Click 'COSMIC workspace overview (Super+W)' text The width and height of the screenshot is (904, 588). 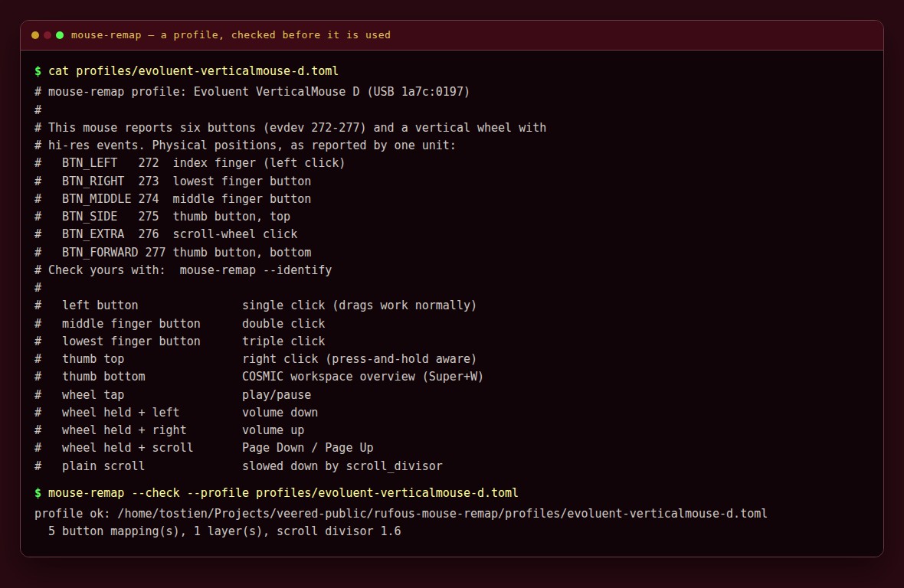click(362, 377)
